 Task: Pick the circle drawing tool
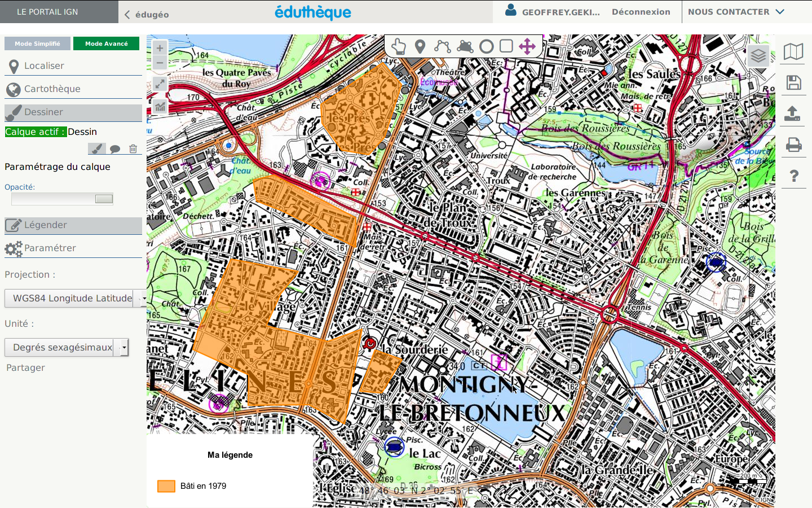click(487, 46)
